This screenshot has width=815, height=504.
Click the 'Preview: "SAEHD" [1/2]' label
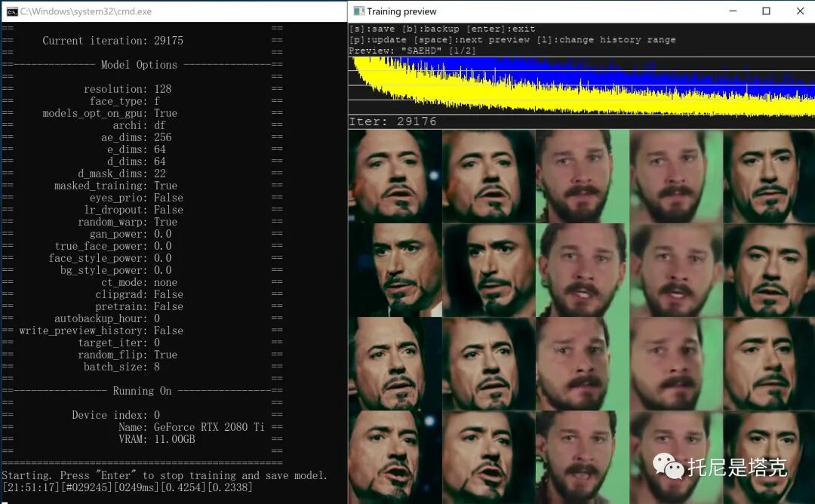pyautogui.click(x=412, y=51)
